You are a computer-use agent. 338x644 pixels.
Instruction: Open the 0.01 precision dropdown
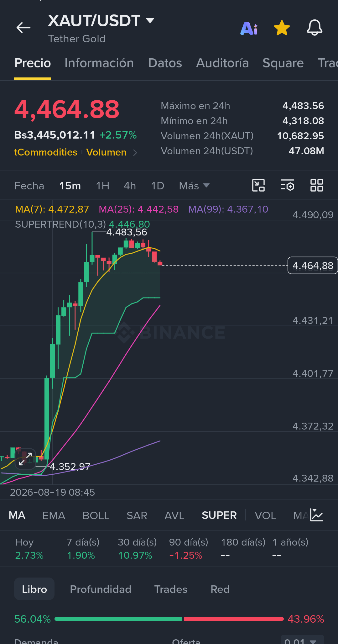[302, 640]
